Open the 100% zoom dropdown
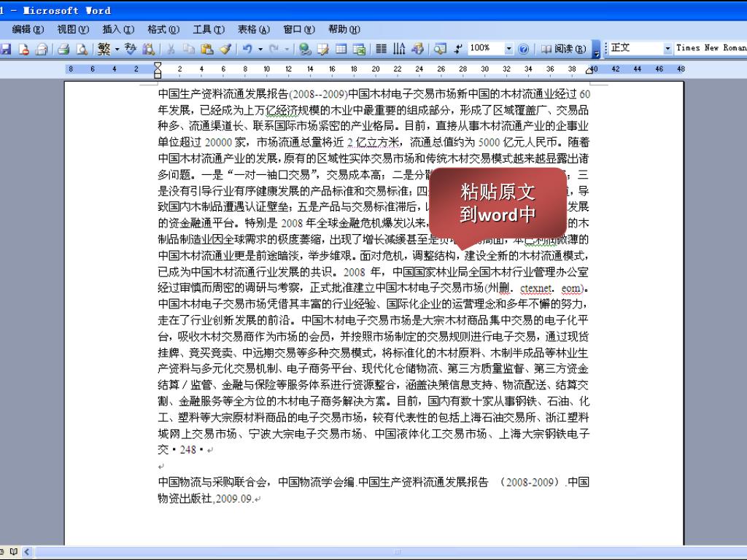 click(508, 49)
